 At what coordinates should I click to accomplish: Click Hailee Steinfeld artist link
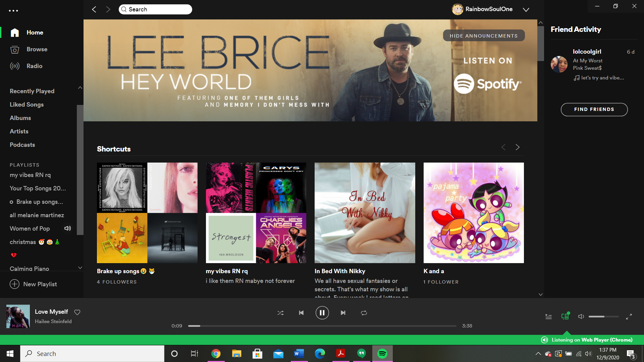(53, 321)
